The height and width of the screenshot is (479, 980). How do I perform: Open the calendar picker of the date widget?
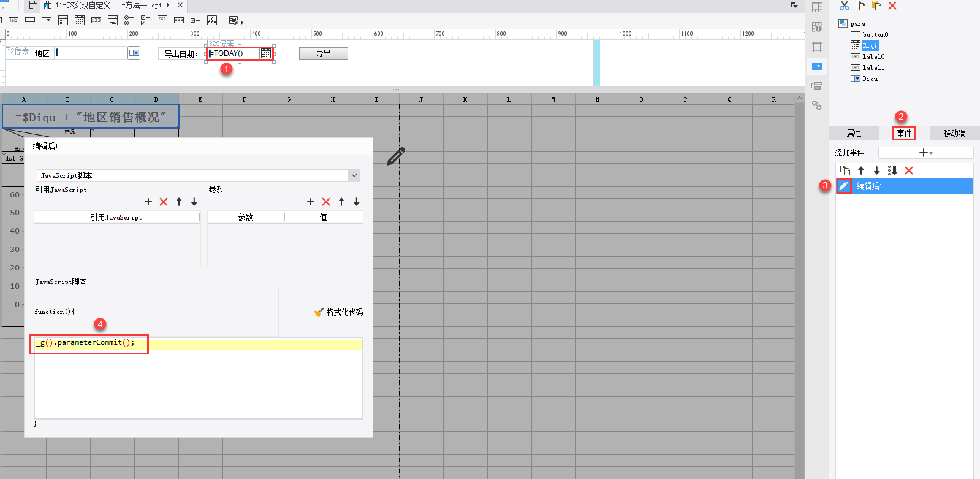click(x=265, y=54)
